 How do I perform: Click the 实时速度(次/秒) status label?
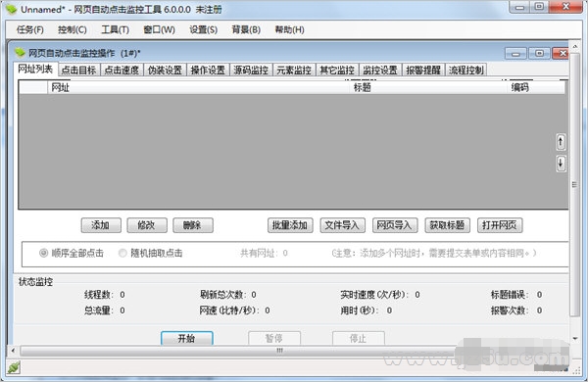375,295
